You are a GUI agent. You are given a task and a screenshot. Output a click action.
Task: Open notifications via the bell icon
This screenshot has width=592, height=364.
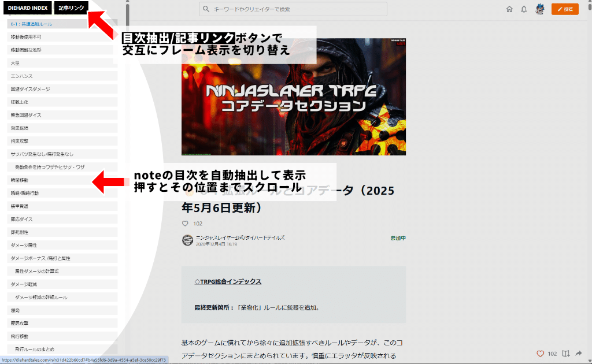coord(524,9)
